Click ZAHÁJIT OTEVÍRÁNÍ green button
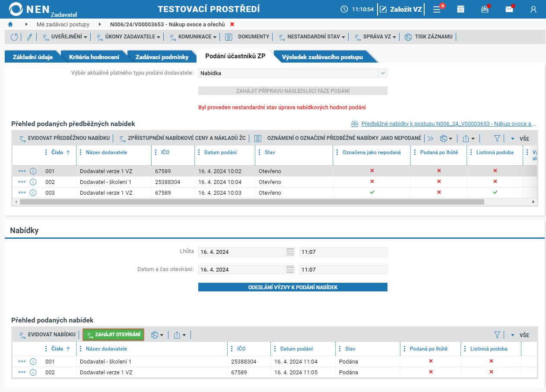546x392 pixels. click(x=114, y=335)
